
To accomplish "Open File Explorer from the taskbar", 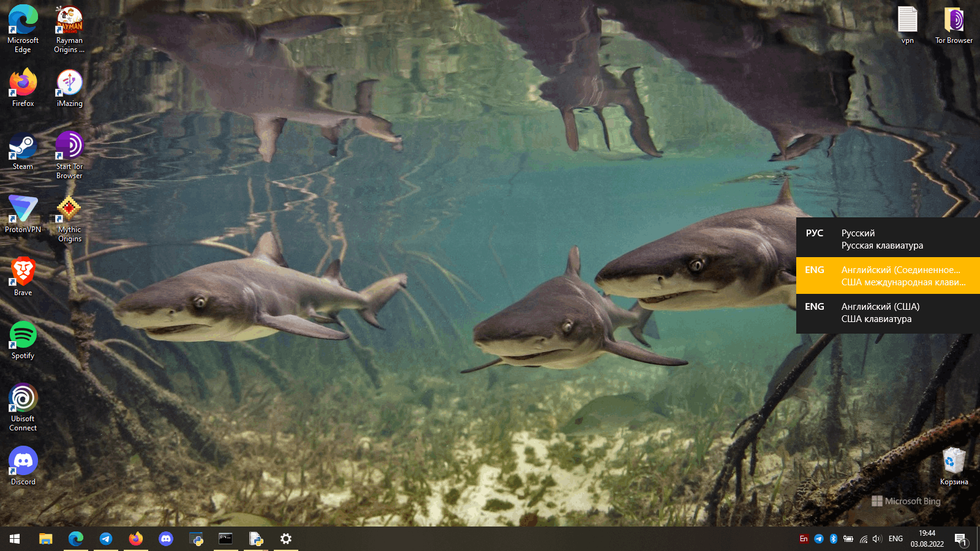I will [x=46, y=539].
